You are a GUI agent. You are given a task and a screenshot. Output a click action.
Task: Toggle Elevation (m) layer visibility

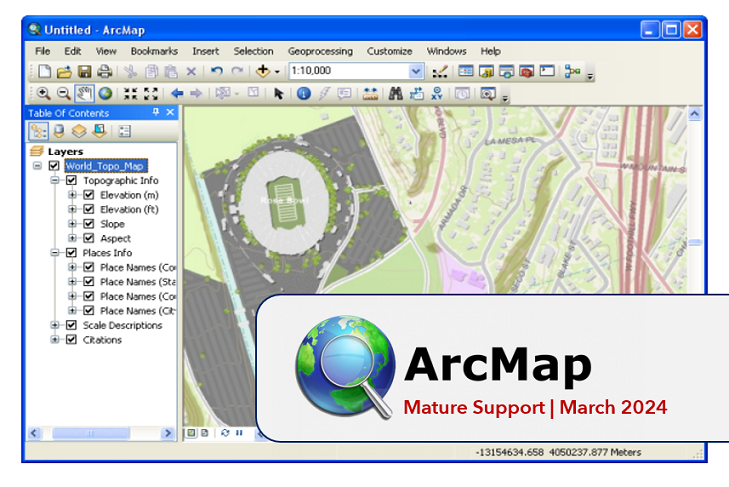coord(89,195)
